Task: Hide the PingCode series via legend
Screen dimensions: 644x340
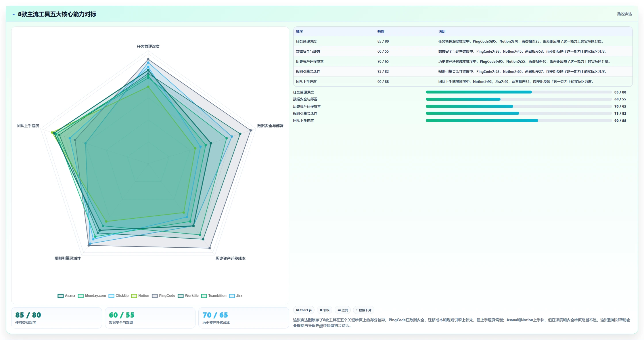Action: click(x=164, y=296)
